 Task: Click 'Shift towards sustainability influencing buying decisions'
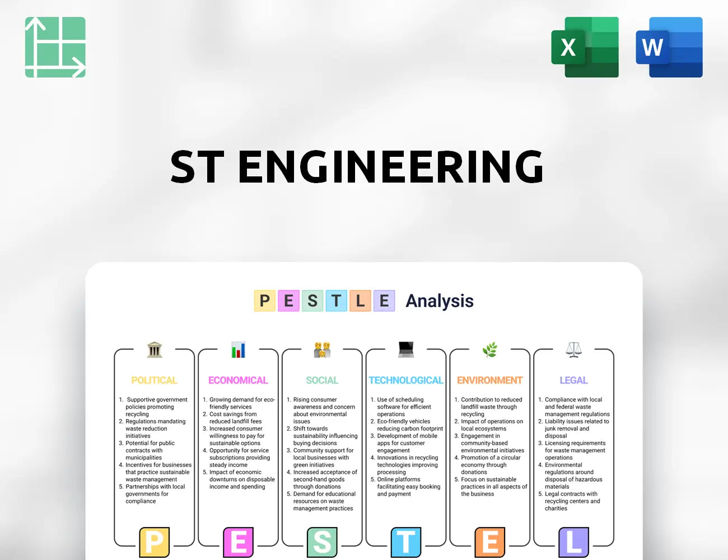pyautogui.click(x=323, y=436)
